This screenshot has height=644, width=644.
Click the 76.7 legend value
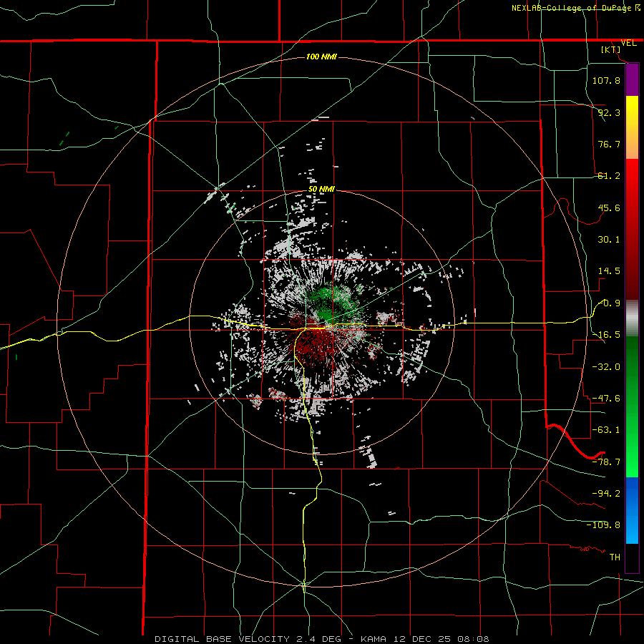[609, 144]
